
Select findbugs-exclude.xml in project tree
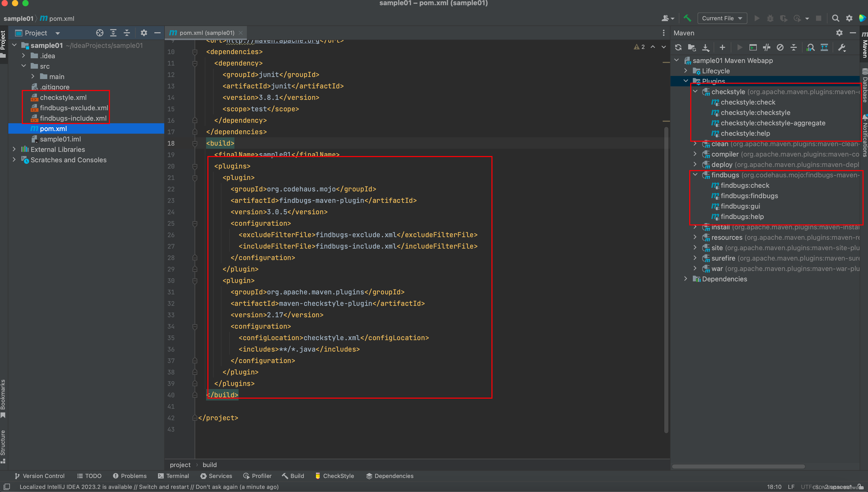[74, 108]
